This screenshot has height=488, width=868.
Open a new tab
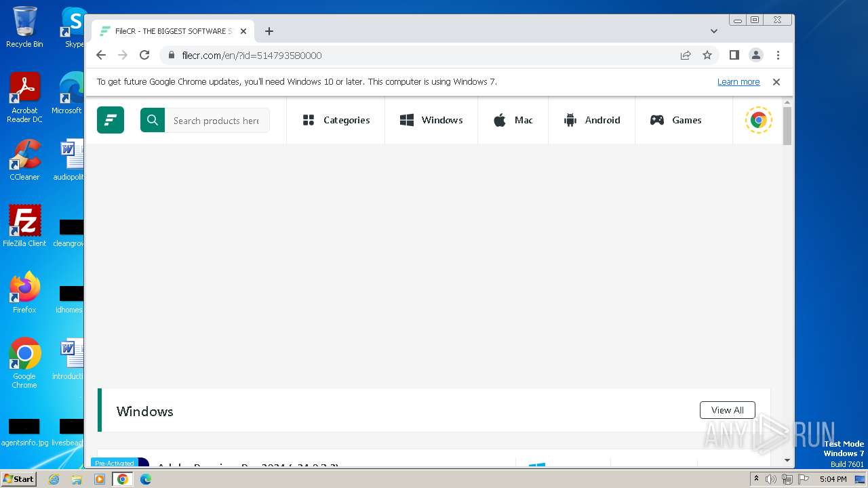tap(269, 31)
